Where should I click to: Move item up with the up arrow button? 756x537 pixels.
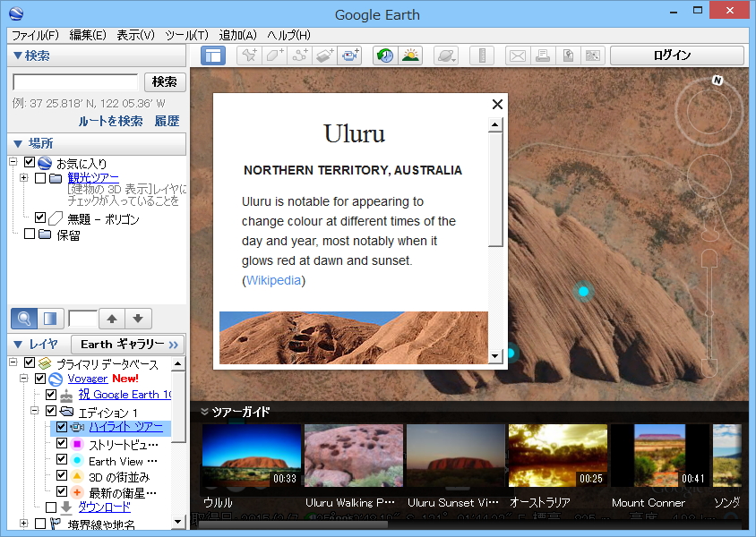112,319
